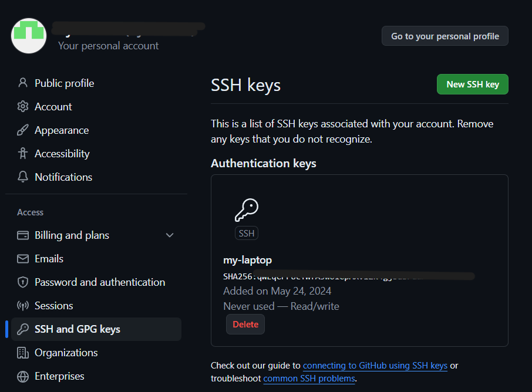Expand the Billing and plans section
The width and height of the screenshot is (532, 392).
(x=170, y=235)
